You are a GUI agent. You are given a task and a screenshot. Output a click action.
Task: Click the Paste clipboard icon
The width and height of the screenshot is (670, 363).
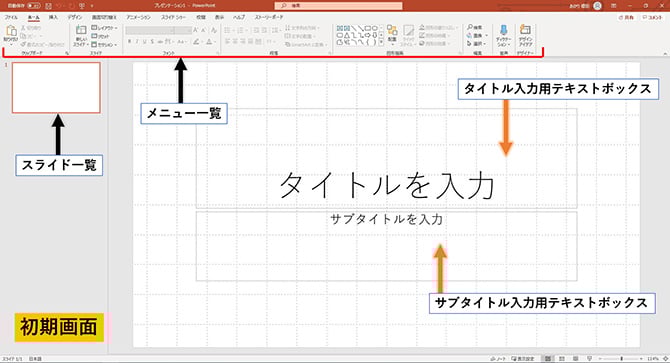(11, 31)
